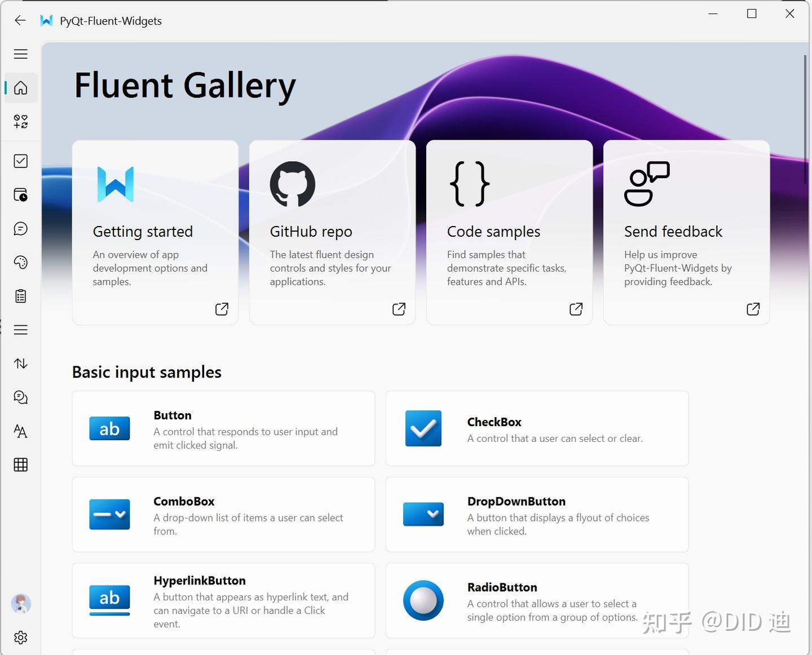
Task: Click the user avatar thumbnail
Action: point(20,604)
